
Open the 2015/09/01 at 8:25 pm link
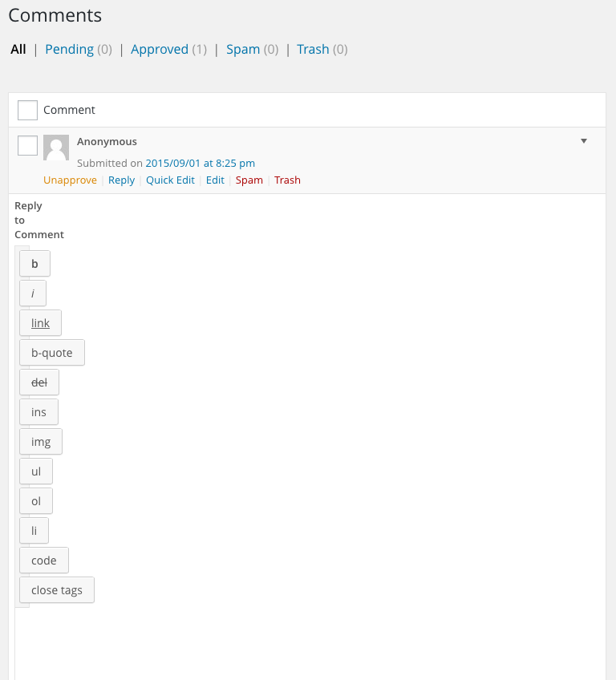tap(200, 163)
